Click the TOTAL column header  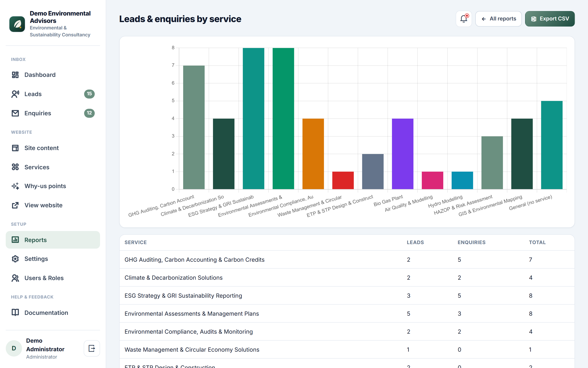537,242
